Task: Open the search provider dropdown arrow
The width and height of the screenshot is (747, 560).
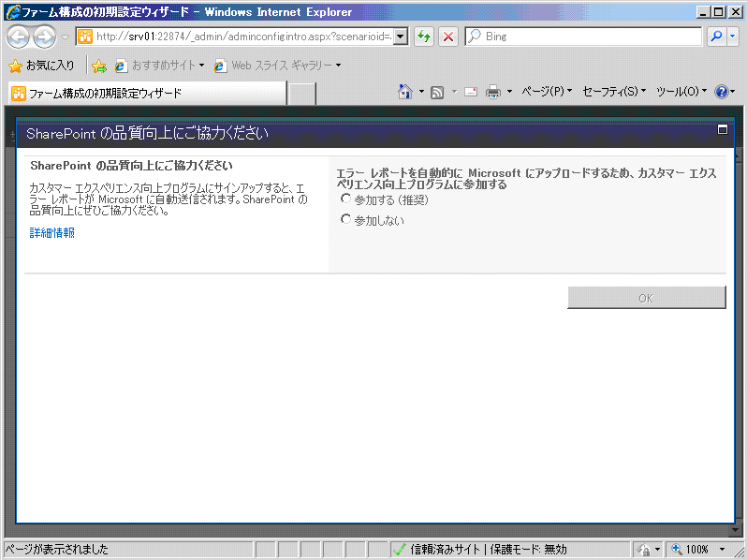Action: (x=733, y=37)
